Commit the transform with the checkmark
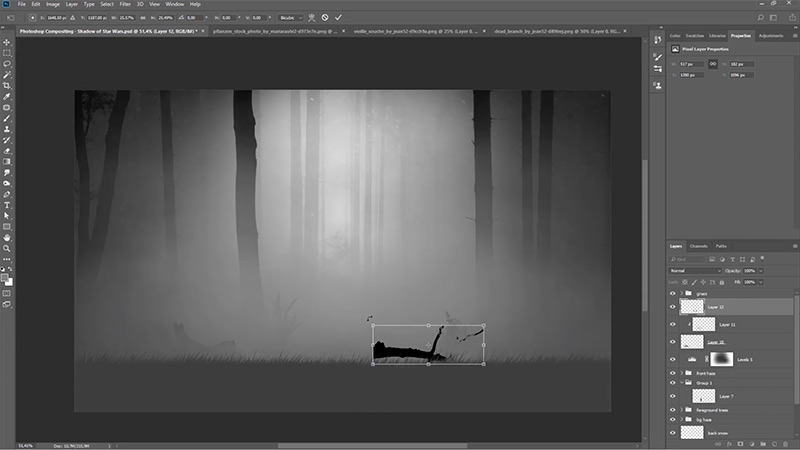Image resolution: width=800 pixels, height=450 pixels. pos(338,17)
